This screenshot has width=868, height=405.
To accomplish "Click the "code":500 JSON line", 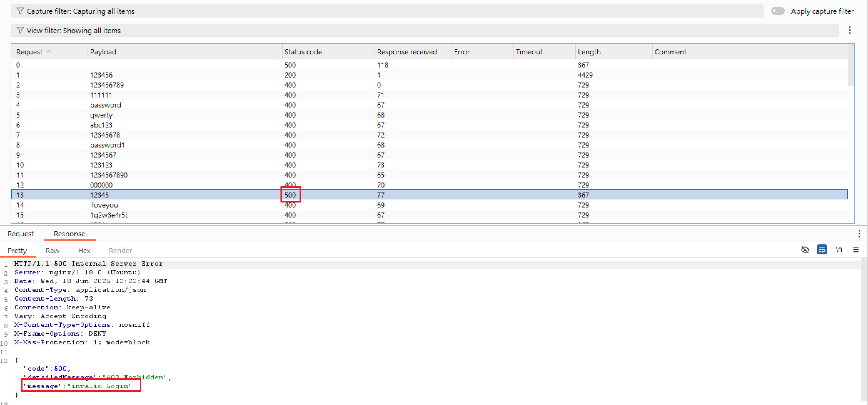I will click(47, 369).
